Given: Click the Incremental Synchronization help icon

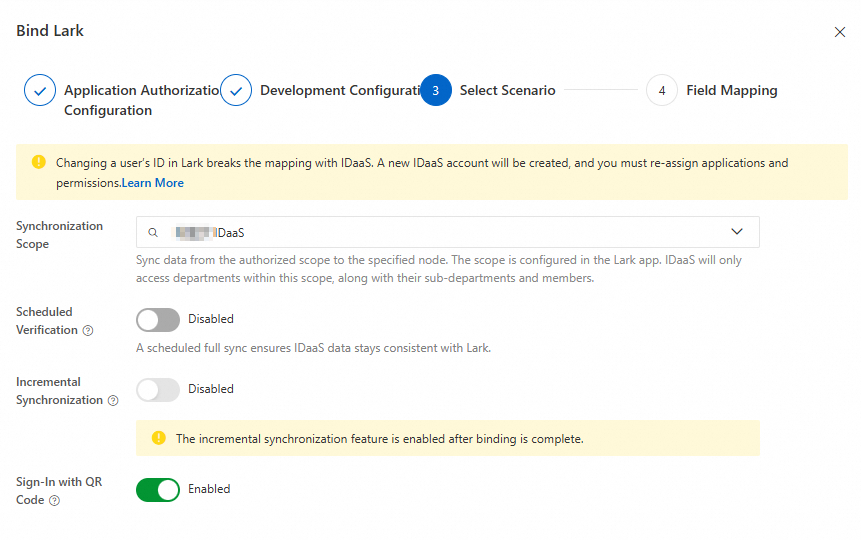Looking at the screenshot, I should [113, 400].
